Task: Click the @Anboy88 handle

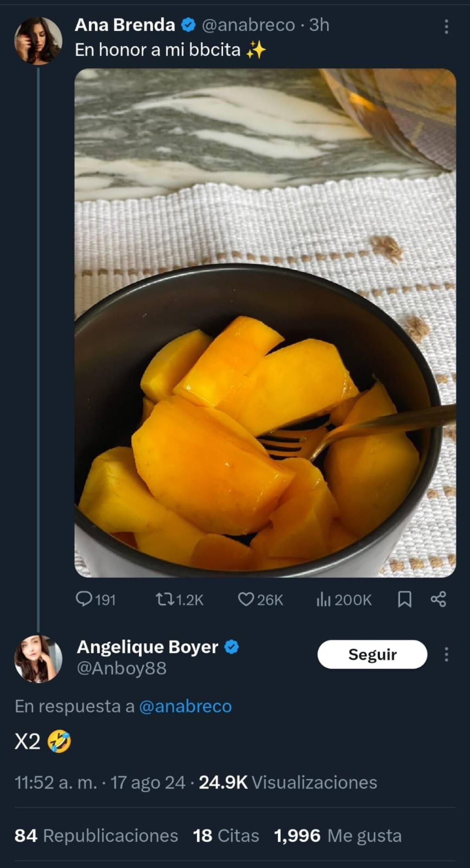Action: coord(121,668)
